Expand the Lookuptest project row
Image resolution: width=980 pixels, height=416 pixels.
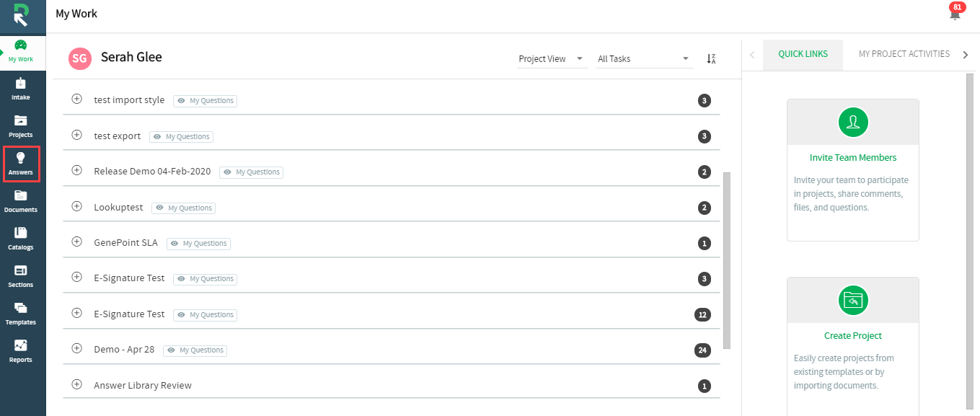[x=77, y=207]
